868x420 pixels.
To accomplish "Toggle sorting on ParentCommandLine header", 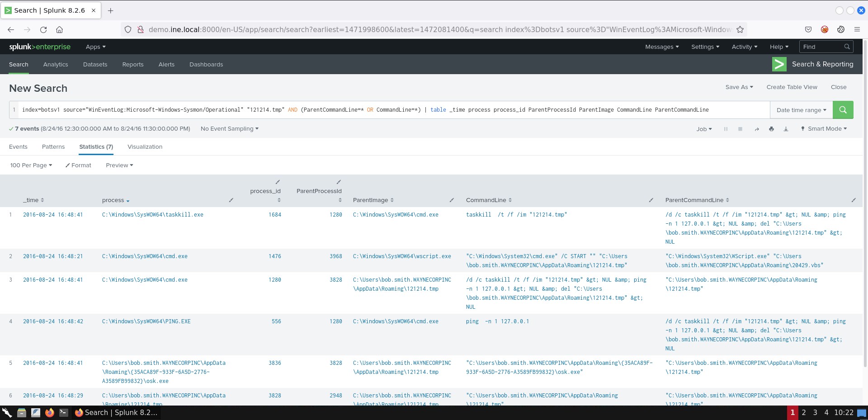I will click(697, 200).
